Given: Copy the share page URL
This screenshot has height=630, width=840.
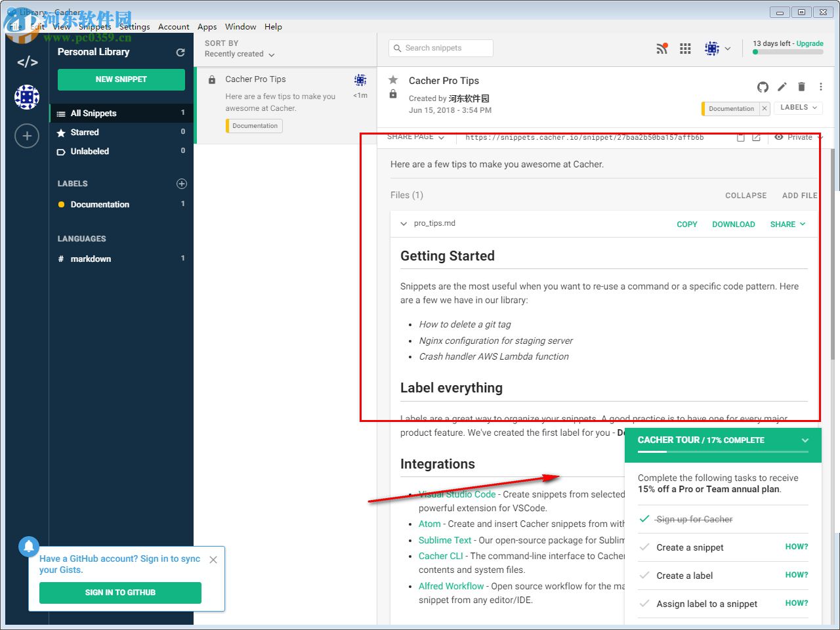Looking at the screenshot, I should [740, 137].
